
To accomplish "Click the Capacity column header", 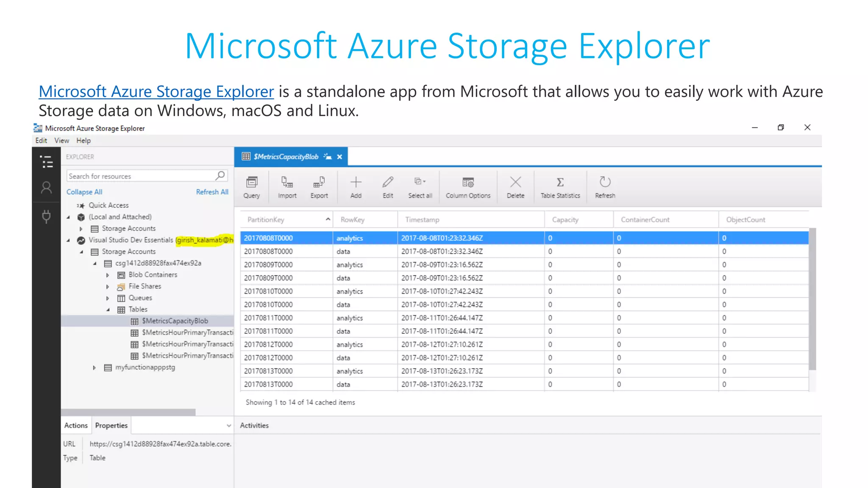I will tap(579, 219).
